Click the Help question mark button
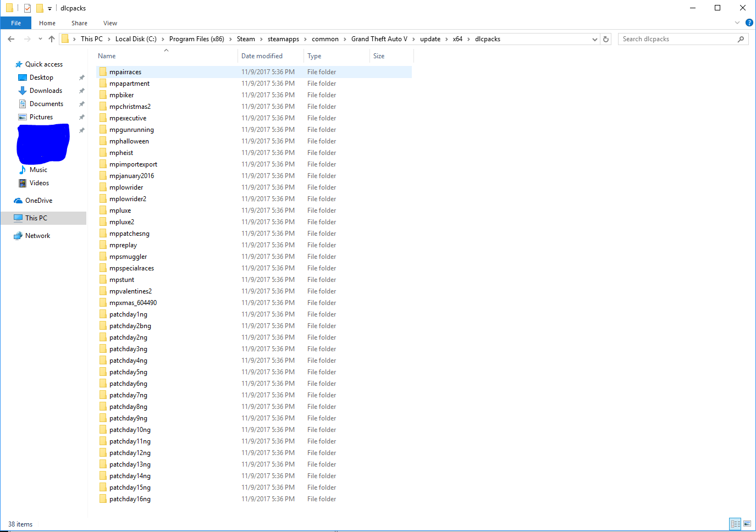 click(x=749, y=23)
